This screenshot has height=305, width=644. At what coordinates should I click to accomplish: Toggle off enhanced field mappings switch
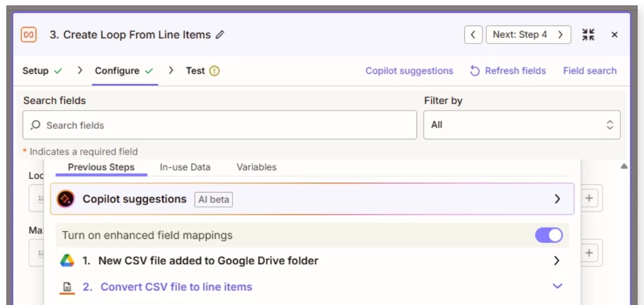[549, 236]
